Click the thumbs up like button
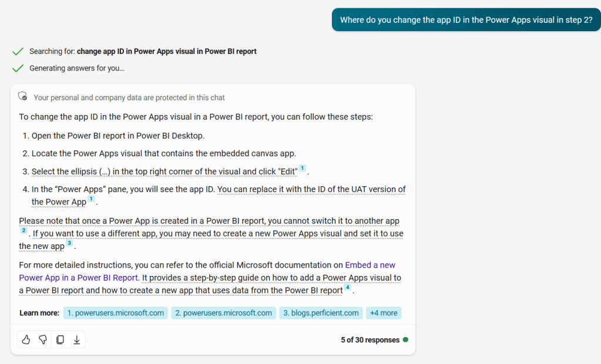601x364 pixels. click(x=26, y=340)
